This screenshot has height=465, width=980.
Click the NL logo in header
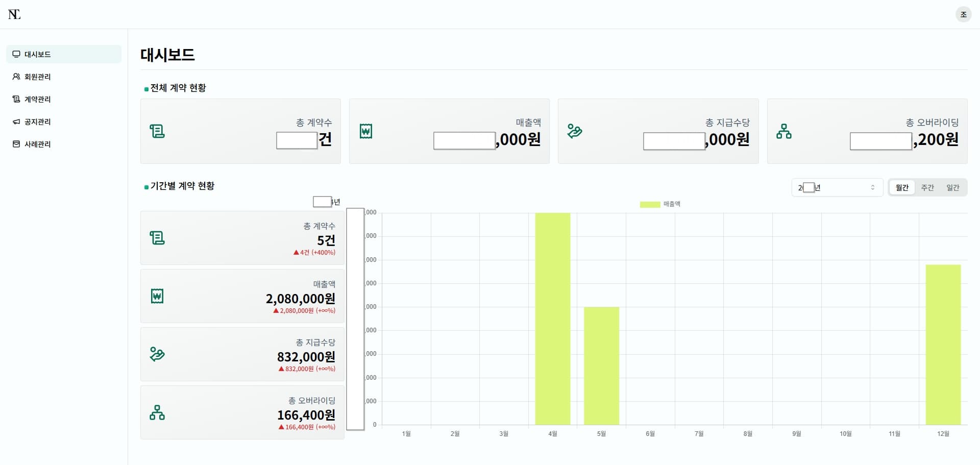[x=14, y=14]
